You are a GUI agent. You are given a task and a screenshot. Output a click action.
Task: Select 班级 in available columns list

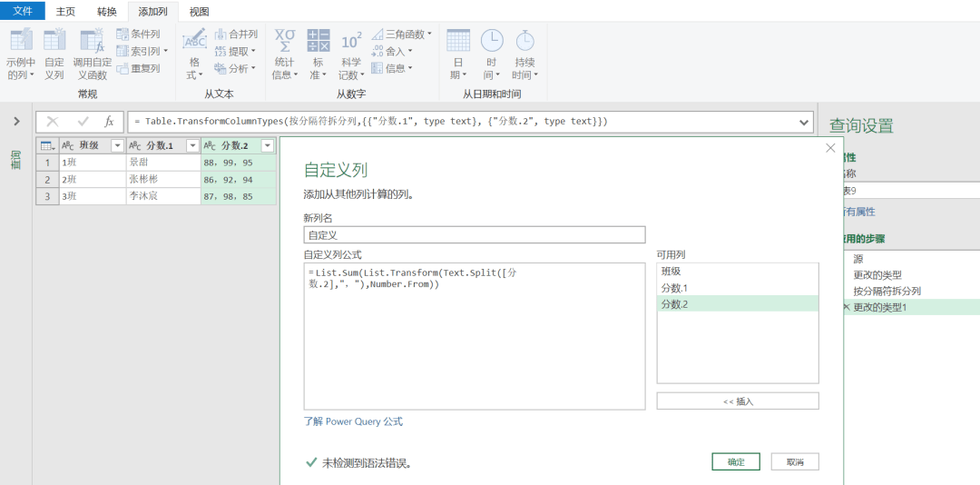pyautogui.click(x=738, y=271)
